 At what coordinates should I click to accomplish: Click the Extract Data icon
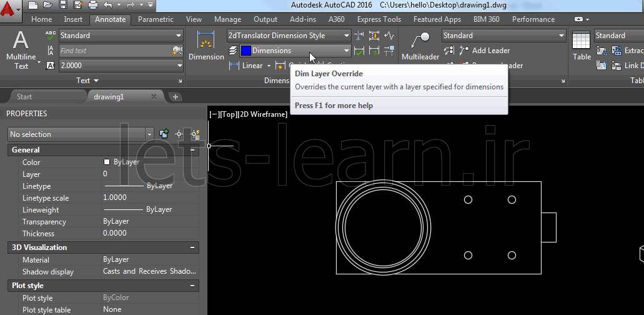627,51
